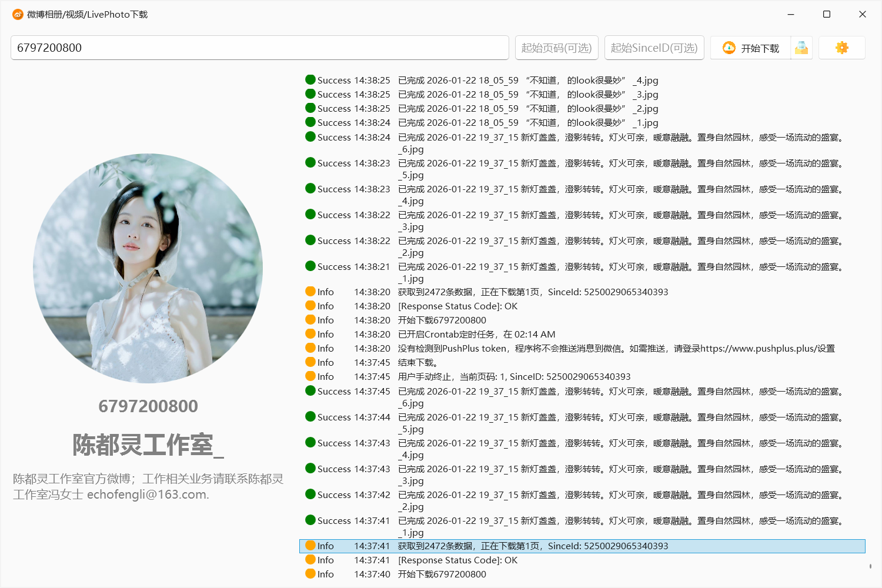Click the orange Info icon of the 结束下载 row
The height and width of the screenshot is (588, 882).
tap(310, 362)
